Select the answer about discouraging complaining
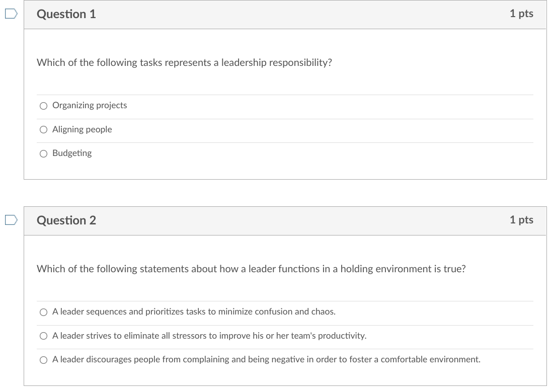 pos(44,359)
